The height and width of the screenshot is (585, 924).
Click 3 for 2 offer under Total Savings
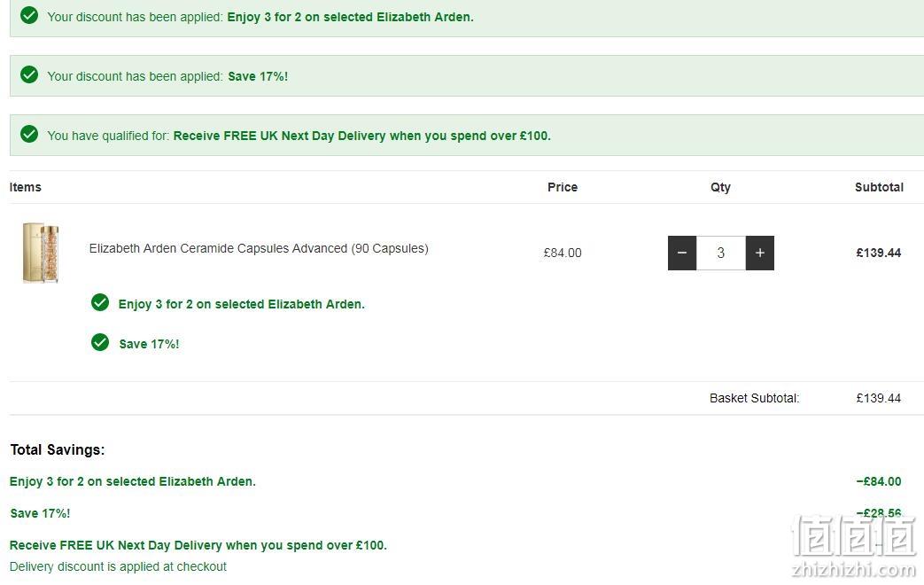pyautogui.click(x=133, y=481)
